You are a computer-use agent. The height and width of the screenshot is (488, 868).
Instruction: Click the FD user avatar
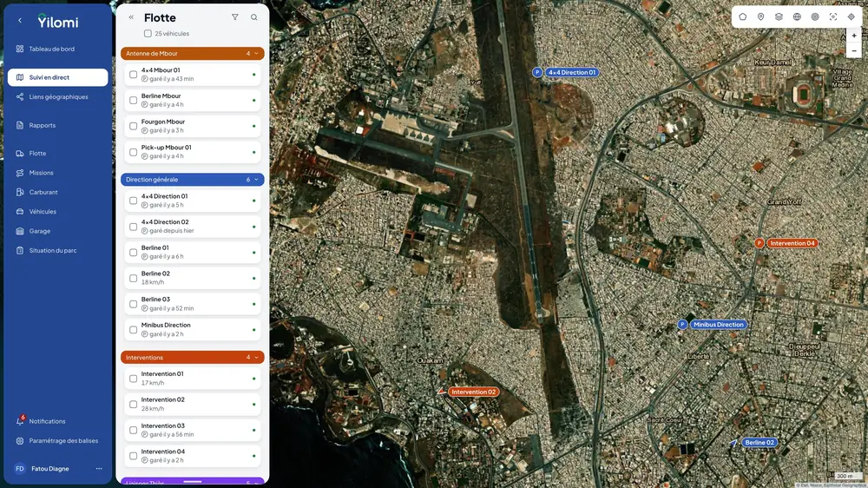point(20,469)
